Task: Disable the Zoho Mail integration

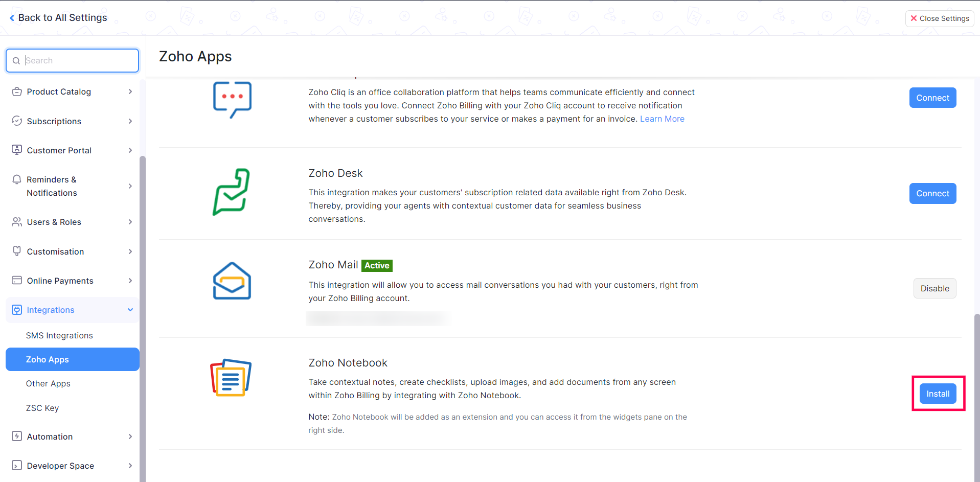Action: [935, 288]
